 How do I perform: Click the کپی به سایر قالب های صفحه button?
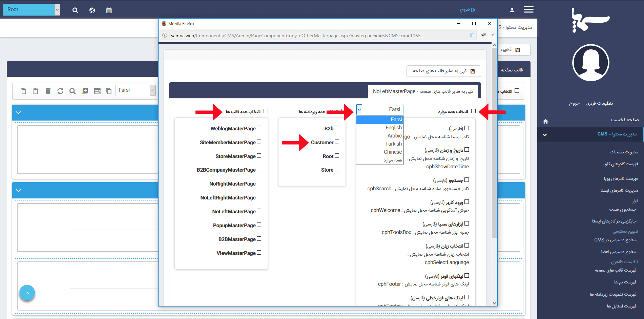click(443, 71)
